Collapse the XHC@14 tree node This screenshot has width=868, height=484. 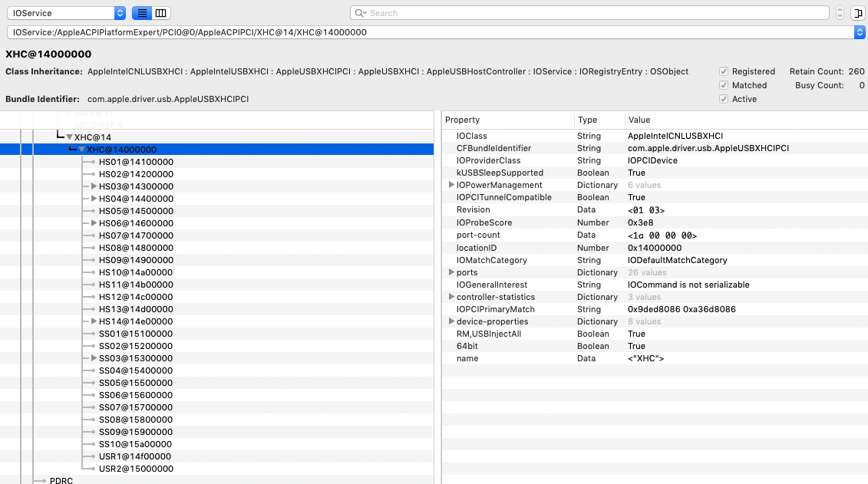click(x=69, y=137)
